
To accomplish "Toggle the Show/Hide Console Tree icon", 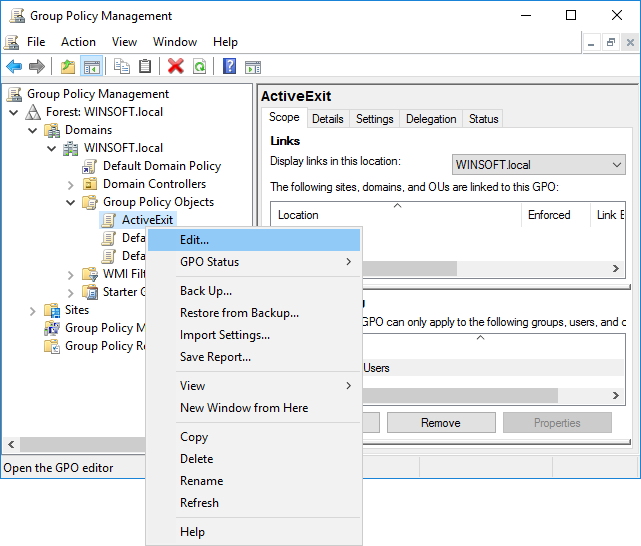I will click(x=92, y=66).
